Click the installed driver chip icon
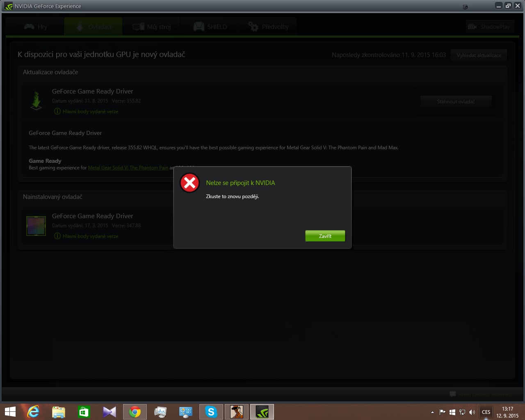Screen dimensions: 525x420 [x=36, y=226]
